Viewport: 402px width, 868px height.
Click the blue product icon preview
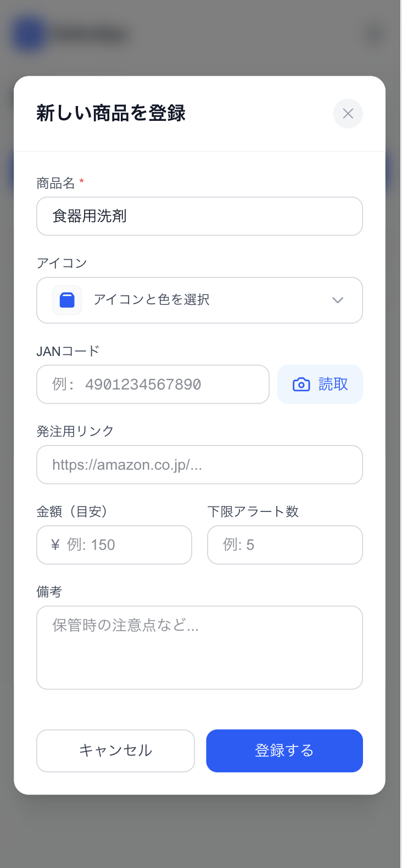click(x=67, y=300)
